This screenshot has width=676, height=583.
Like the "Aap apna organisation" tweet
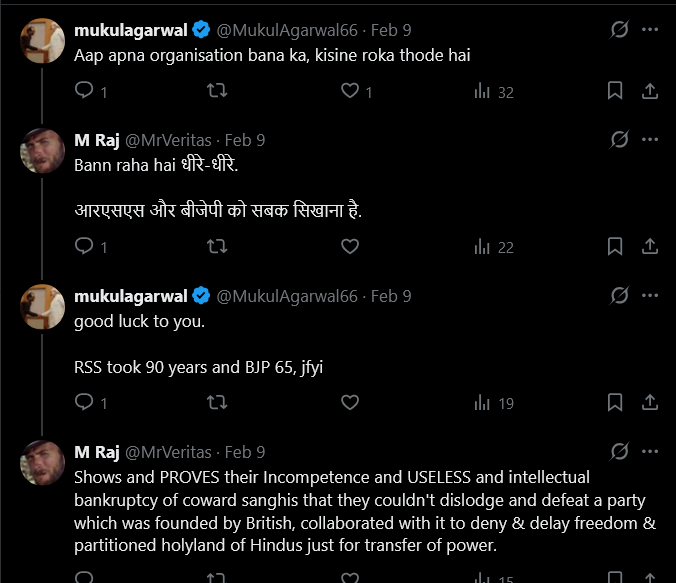[350, 92]
